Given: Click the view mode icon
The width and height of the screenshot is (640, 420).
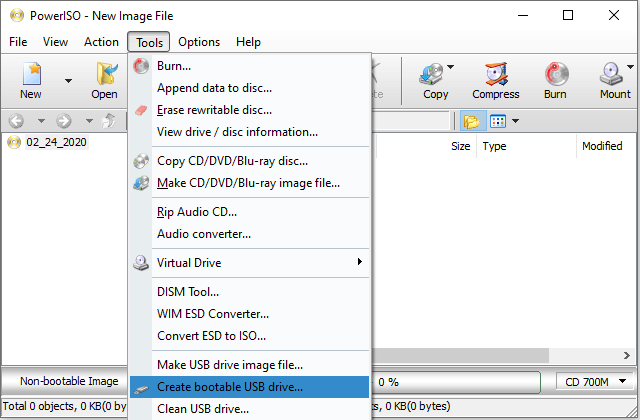Looking at the screenshot, I should (x=498, y=121).
